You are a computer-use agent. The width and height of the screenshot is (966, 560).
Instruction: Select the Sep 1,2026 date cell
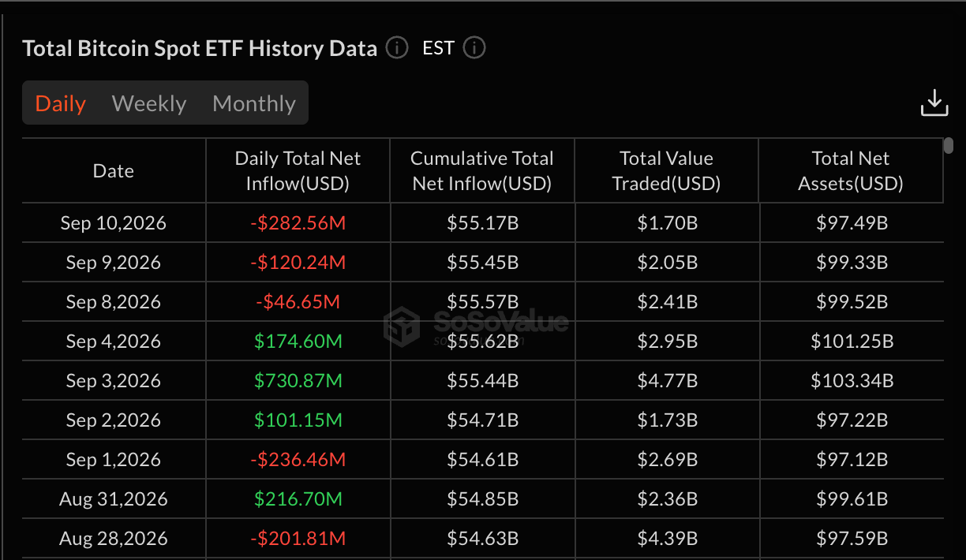pyautogui.click(x=114, y=460)
